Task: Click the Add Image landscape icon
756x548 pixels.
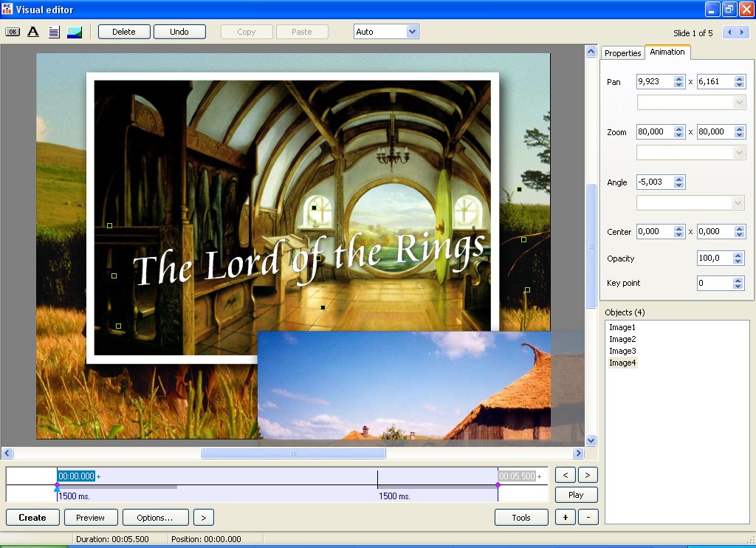Action: (75, 32)
